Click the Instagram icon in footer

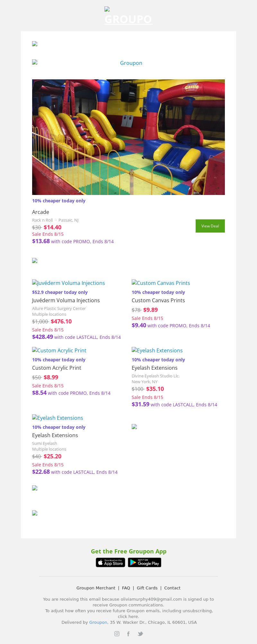click(x=117, y=634)
